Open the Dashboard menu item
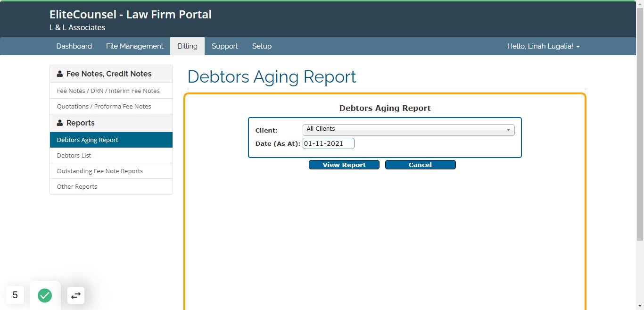Viewport: 644px width, 310px height. pyautogui.click(x=74, y=46)
